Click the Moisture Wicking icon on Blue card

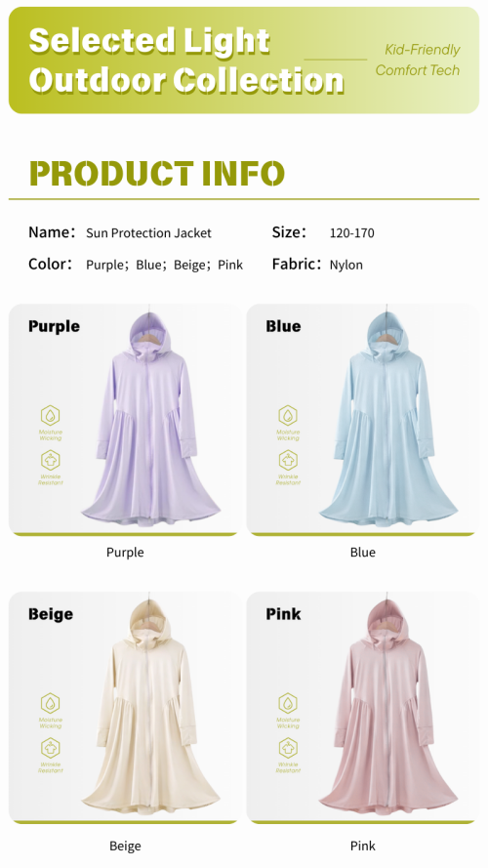(x=288, y=416)
